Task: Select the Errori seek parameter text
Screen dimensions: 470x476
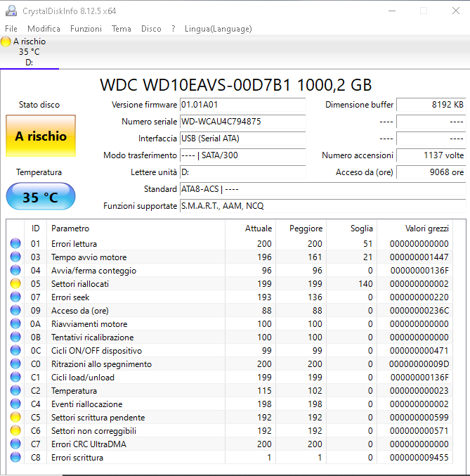Action: click(70, 297)
